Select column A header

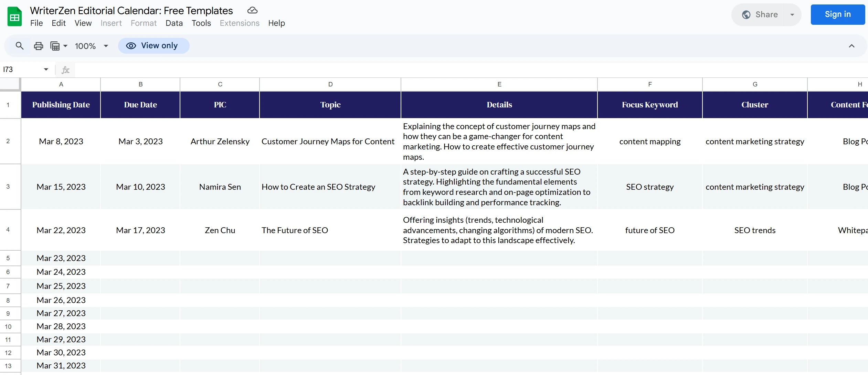pos(61,84)
